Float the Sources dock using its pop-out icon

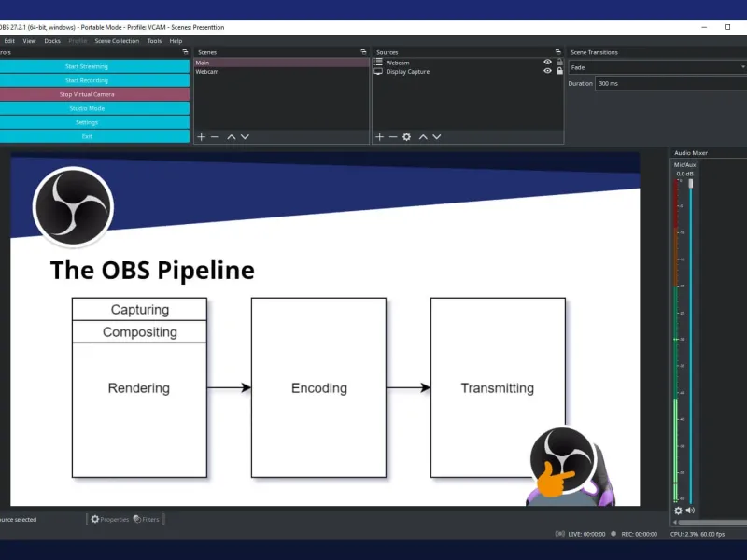[x=557, y=52]
